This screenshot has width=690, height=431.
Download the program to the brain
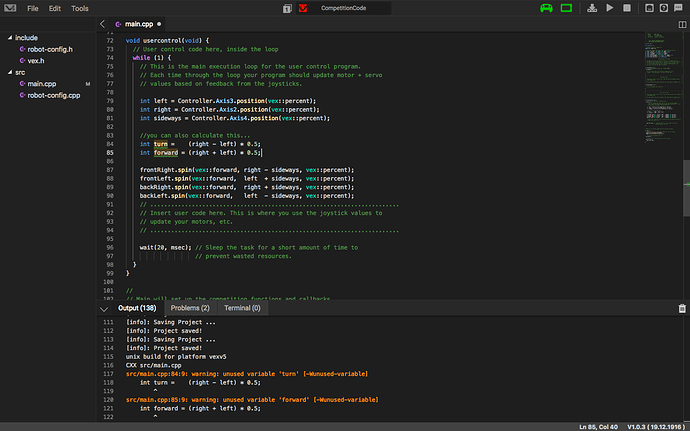pos(592,8)
